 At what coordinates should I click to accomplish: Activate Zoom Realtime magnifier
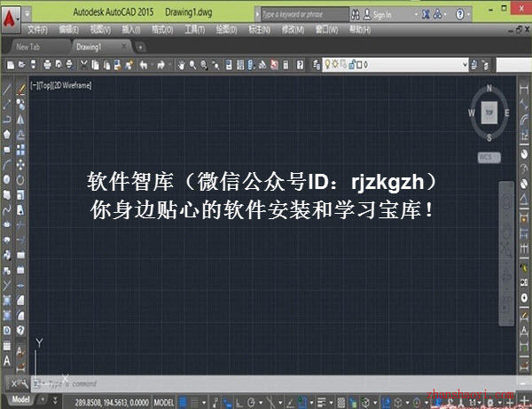click(x=192, y=65)
